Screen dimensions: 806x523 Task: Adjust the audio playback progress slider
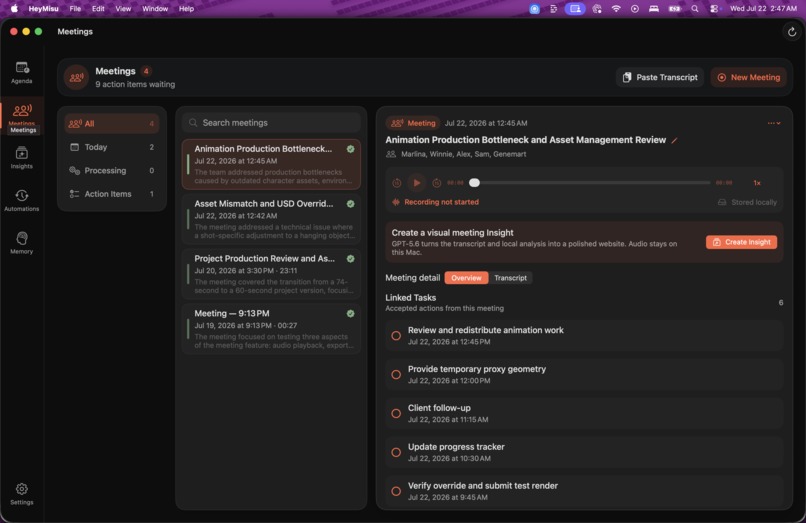pos(592,183)
